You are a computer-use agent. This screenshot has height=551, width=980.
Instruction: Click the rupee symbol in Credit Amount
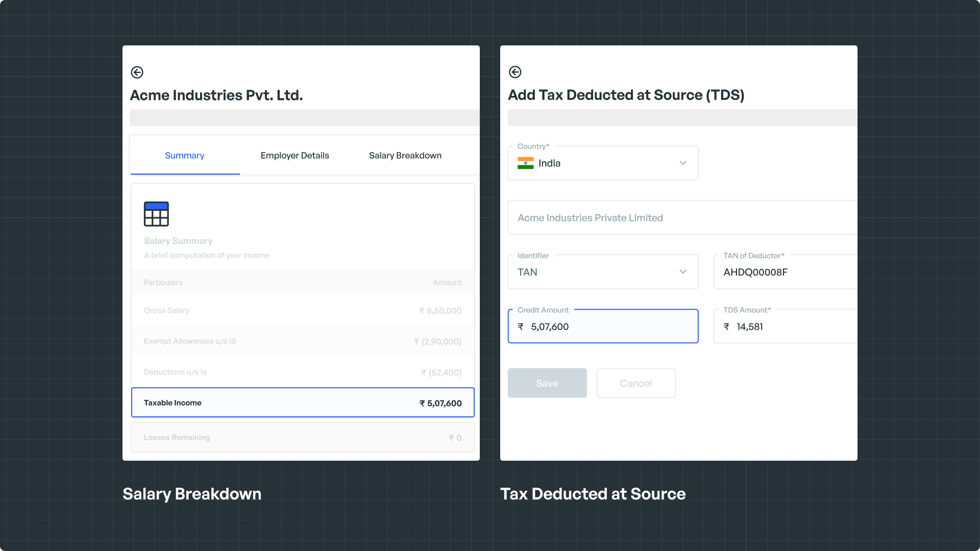pos(521,327)
